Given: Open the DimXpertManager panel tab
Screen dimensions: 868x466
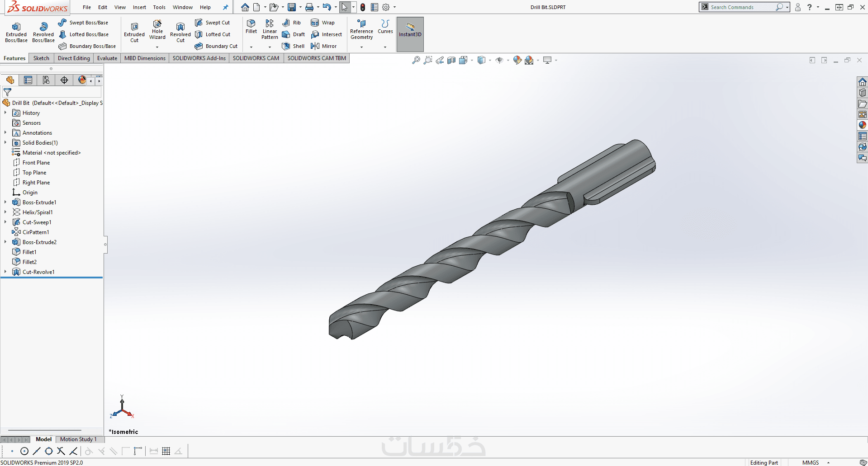Looking at the screenshot, I should point(64,80).
